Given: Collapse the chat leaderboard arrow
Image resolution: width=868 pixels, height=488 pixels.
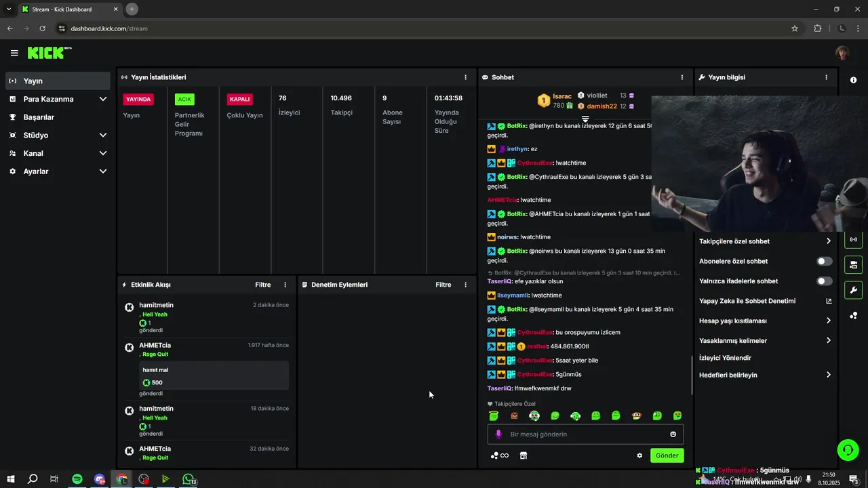Looking at the screenshot, I should click(585, 119).
